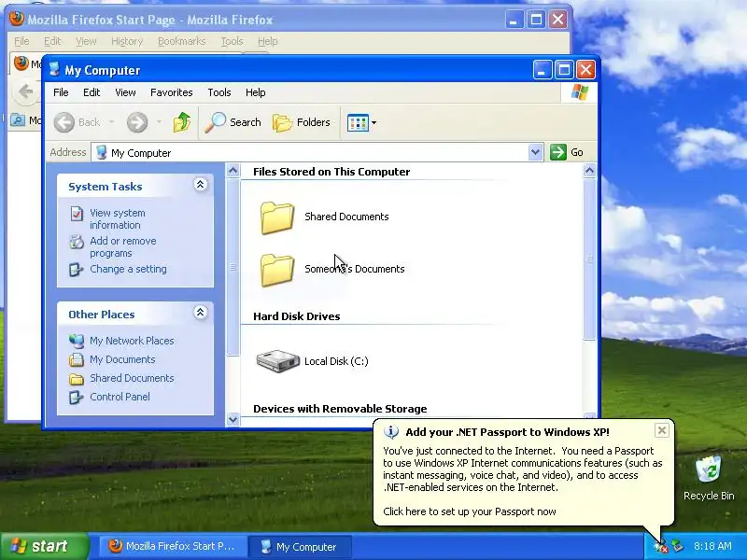Click the Windows flag logo in My Computer
The width and height of the screenshot is (747, 560).
click(x=580, y=91)
